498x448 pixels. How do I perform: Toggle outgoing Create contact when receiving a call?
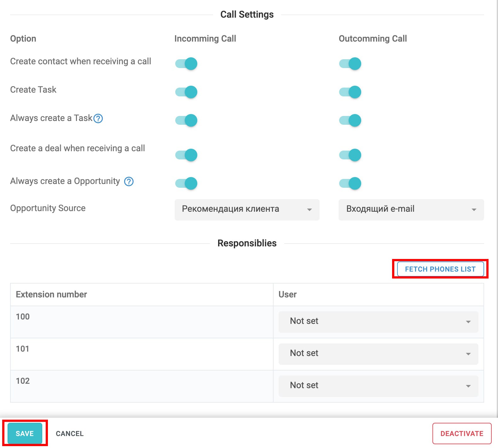tap(350, 64)
